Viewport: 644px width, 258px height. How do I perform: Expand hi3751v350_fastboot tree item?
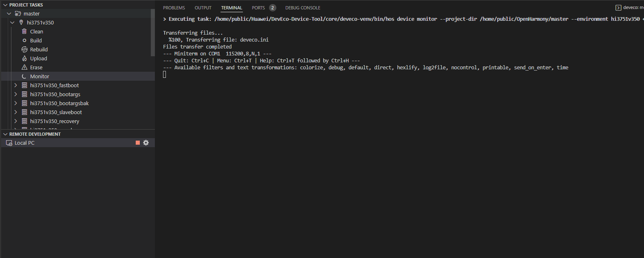tap(15, 85)
